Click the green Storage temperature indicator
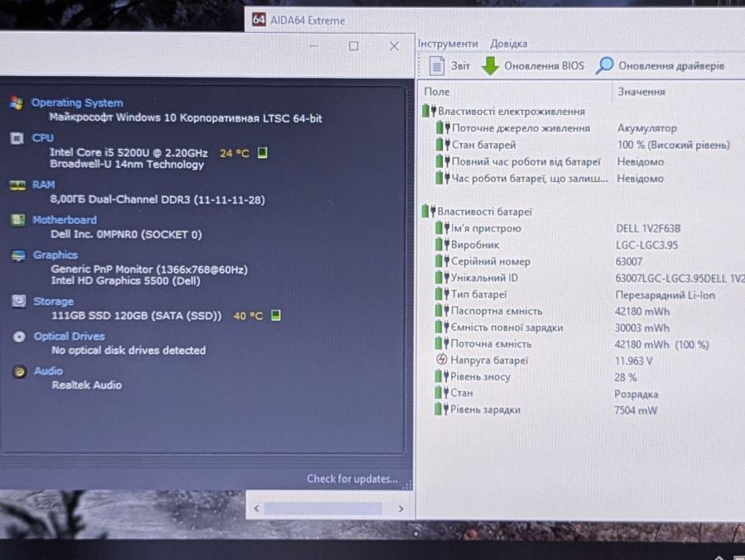 click(276, 315)
